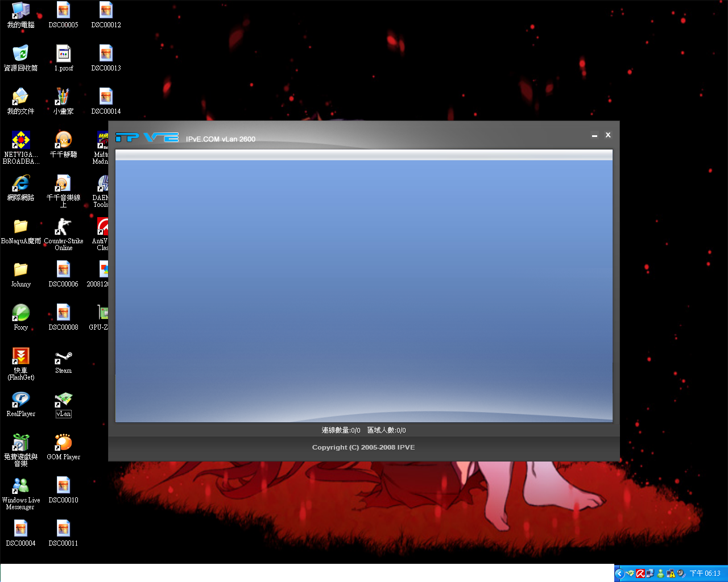Select the Foxy shortcut icon
The width and height of the screenshot is (728, 582).
click(x=20, y=317)
